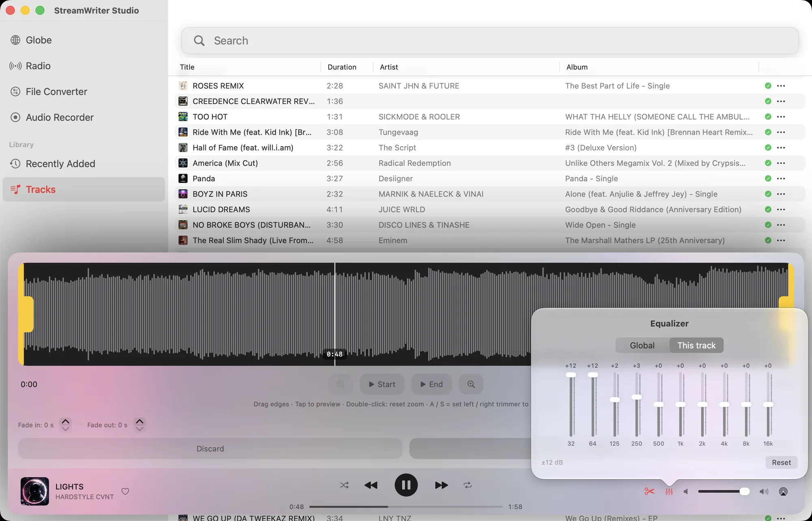Click the 16k band slider handle
The image size is (812, 521).
(x=768, y=405)
